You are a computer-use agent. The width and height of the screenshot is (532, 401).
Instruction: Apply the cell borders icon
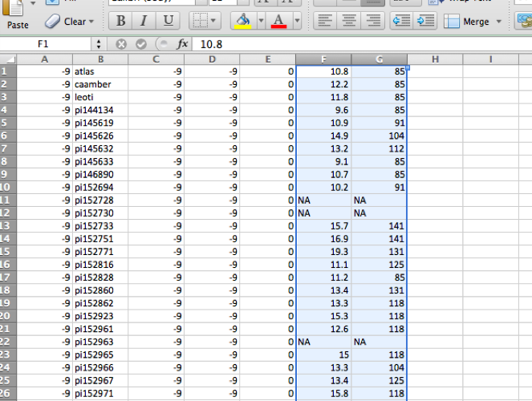pyautogui.click(x=200, y=21)
